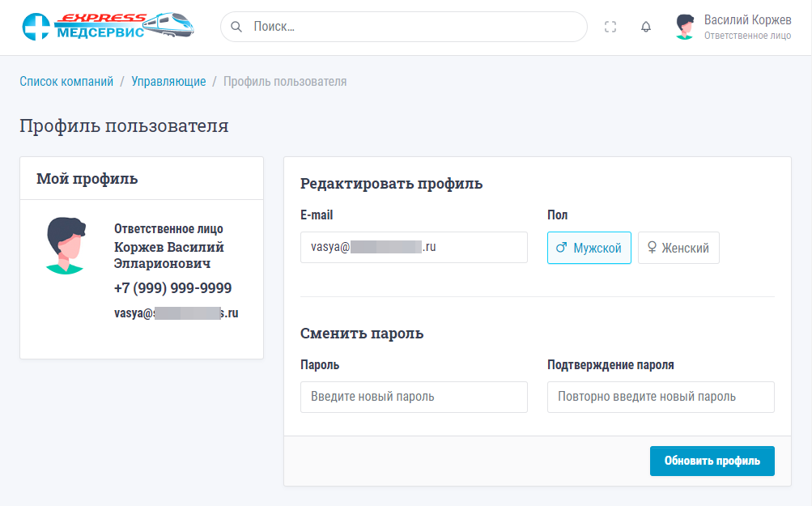The height and width of the screenshot is (506, 812).
Task: Toggle fullscreen mode icon
Action: pos(610,27)
